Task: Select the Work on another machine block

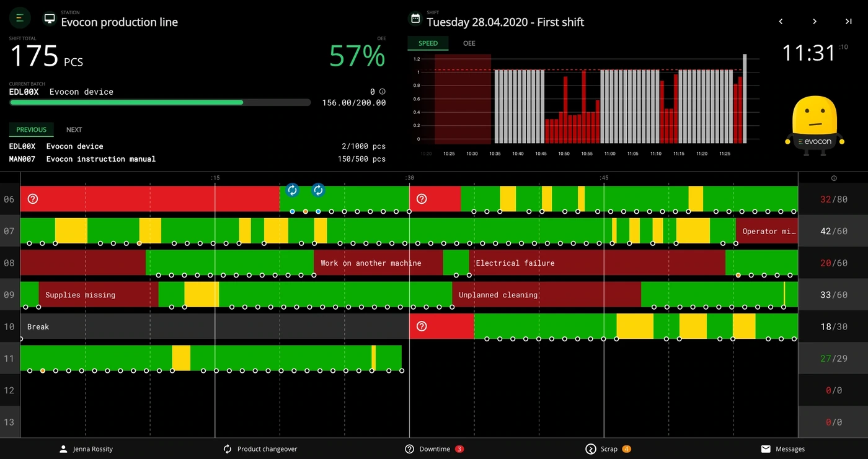Action: pos(378,263)
